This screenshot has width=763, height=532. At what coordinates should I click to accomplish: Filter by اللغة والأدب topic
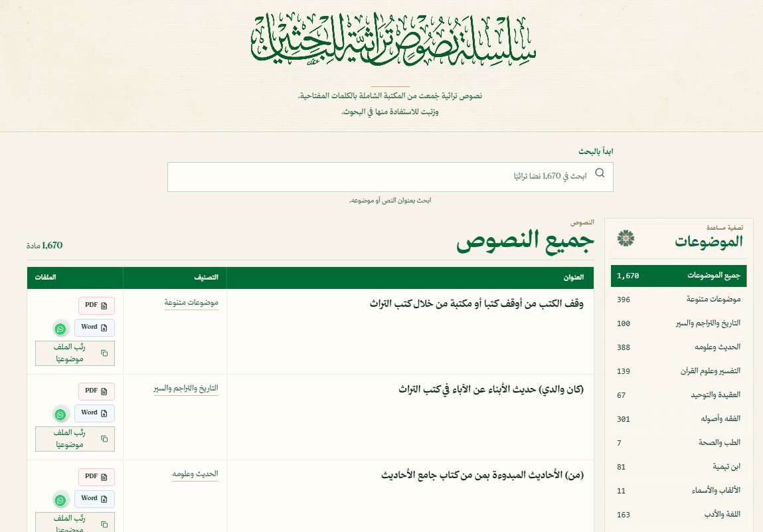tap(678, 514)
